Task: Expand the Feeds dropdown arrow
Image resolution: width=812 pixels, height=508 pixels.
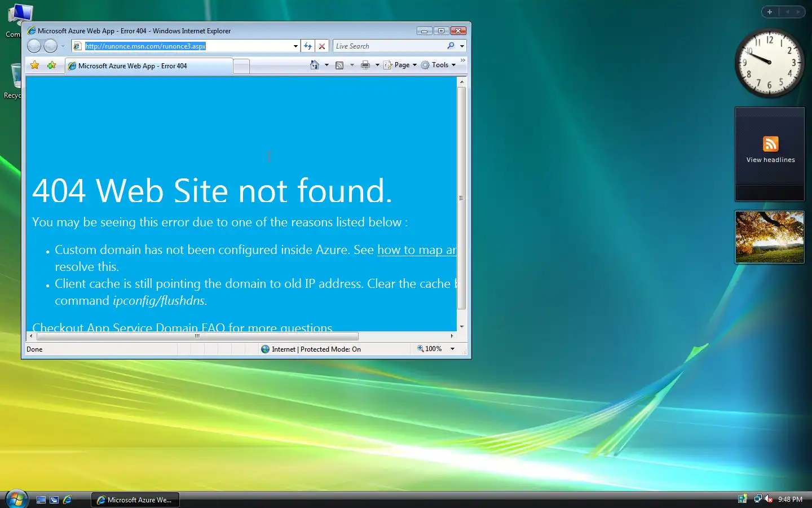Action: (352, 65)
